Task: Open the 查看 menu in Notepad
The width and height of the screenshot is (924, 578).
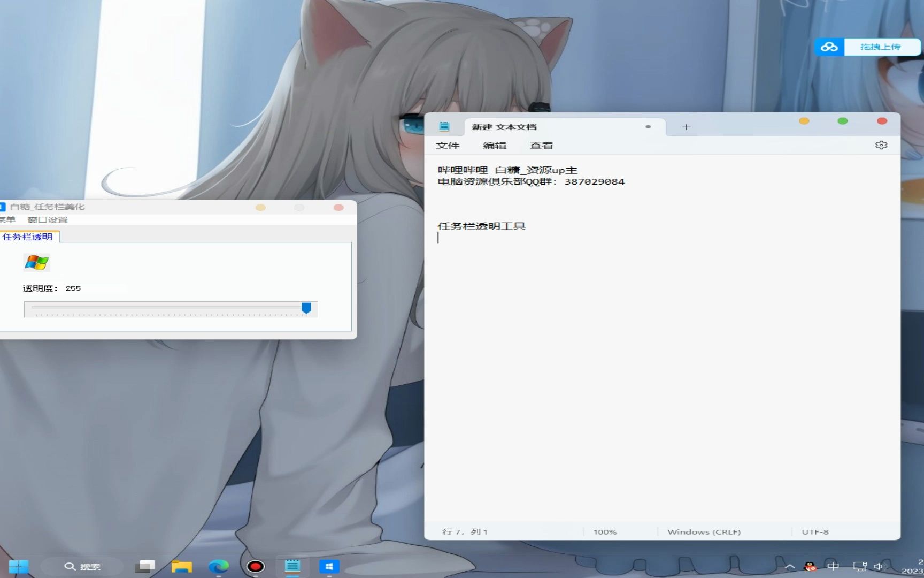Action: point(541,145)
